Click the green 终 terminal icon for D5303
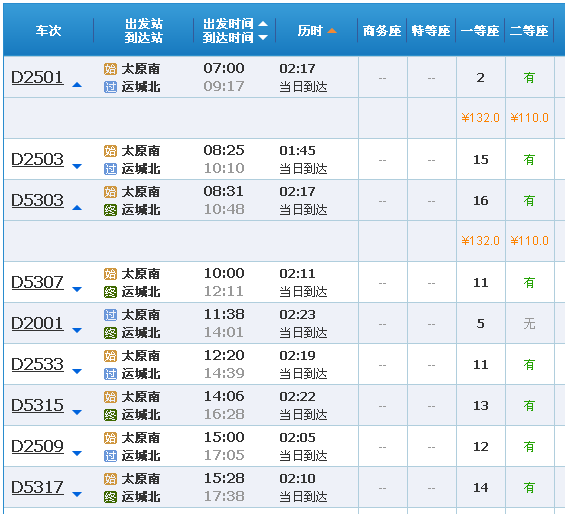The image size is (565, 514). [110, 210]
